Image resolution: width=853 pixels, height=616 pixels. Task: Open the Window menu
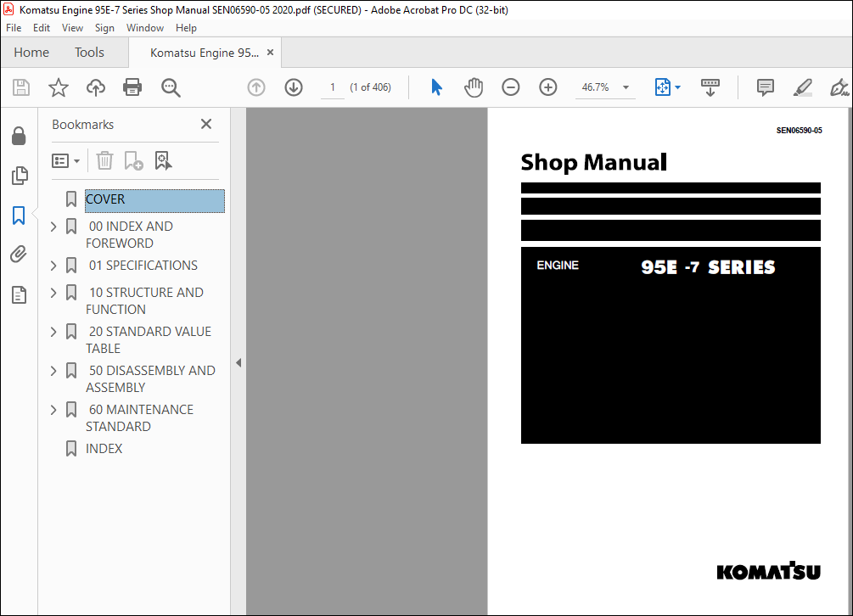[x=144, y=28]
